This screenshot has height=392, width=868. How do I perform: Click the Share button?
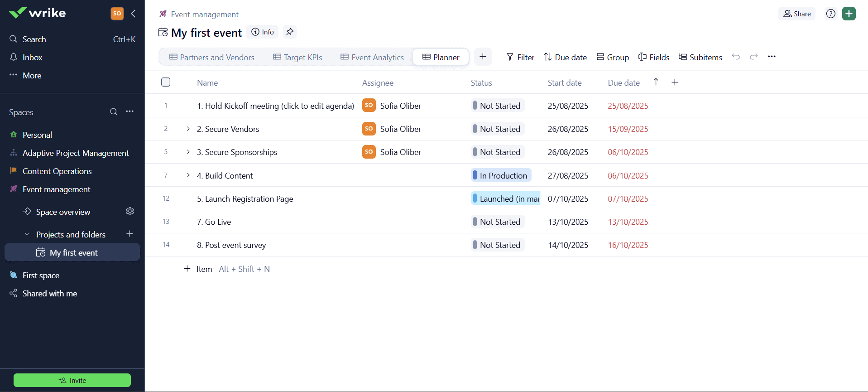point(797,14)
